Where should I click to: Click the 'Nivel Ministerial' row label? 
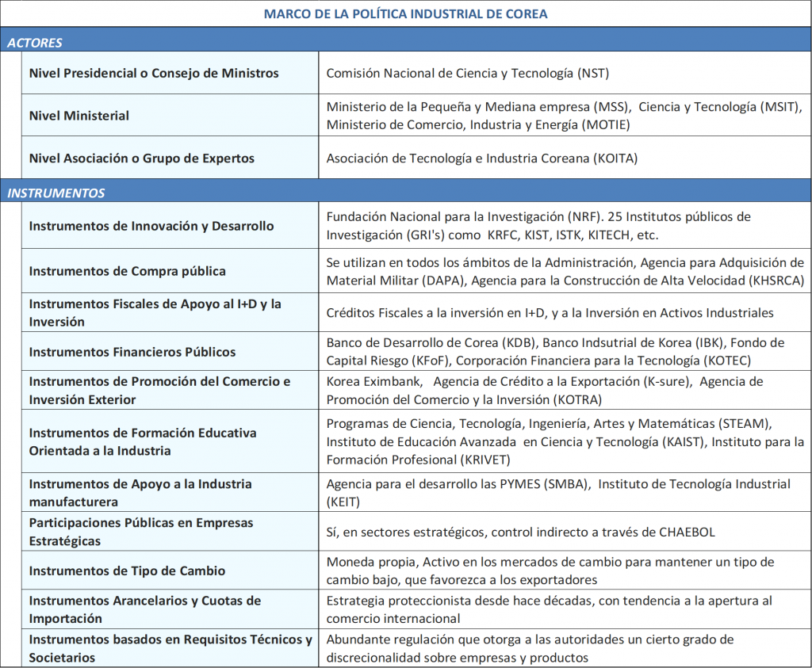[79, 116]
